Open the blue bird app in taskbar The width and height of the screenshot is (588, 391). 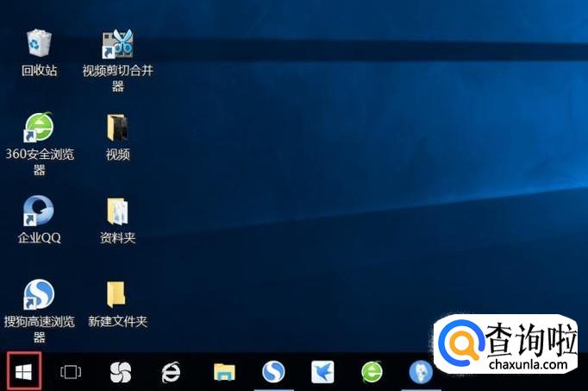point(322,372)
